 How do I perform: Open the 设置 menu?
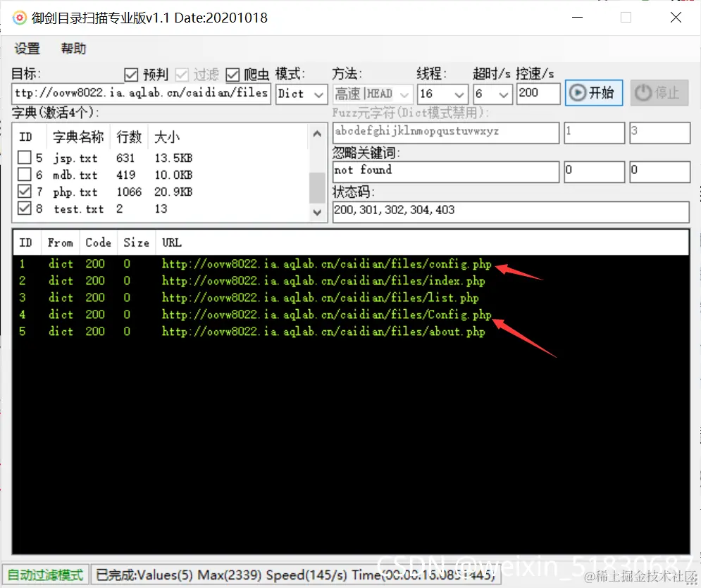[x=27, y=49]
